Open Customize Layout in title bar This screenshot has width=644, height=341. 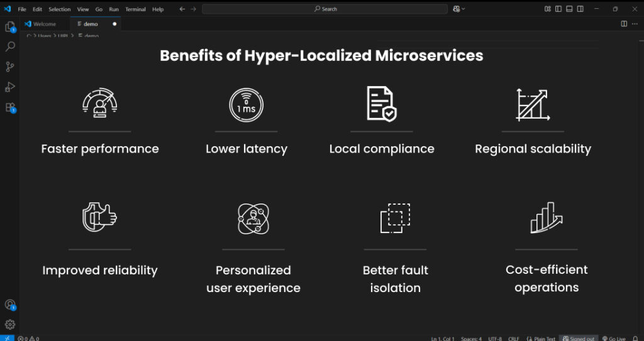pos(548,9)
